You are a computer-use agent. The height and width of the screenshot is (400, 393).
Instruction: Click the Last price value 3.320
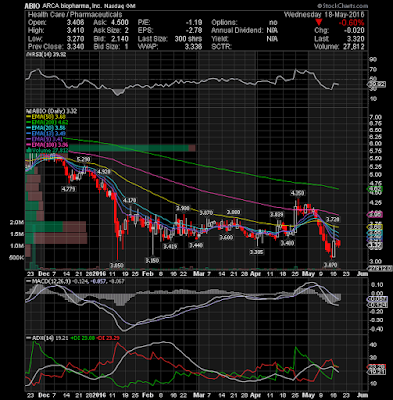(355, 39)
